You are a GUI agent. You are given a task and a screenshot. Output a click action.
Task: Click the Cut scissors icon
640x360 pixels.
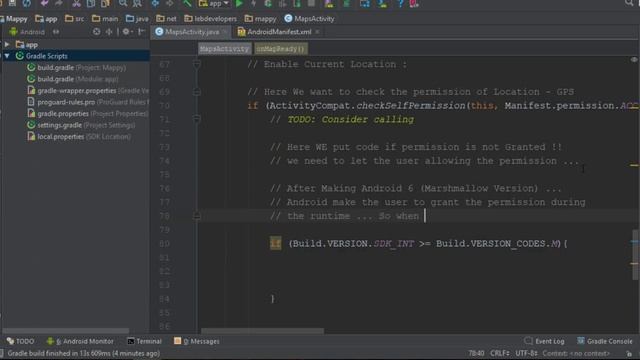[76, 4]
